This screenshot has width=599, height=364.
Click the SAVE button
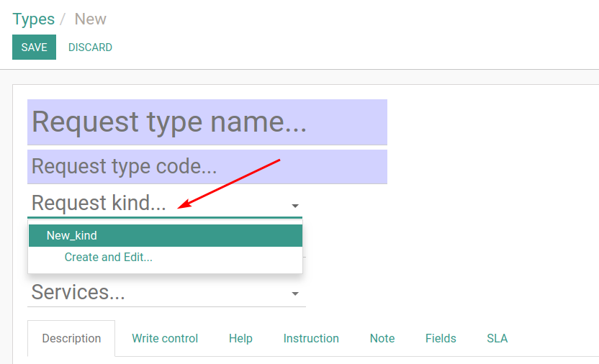[x=34, y=47]
